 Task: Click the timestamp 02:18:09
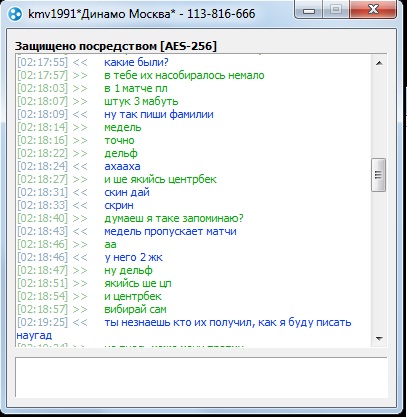42,114
